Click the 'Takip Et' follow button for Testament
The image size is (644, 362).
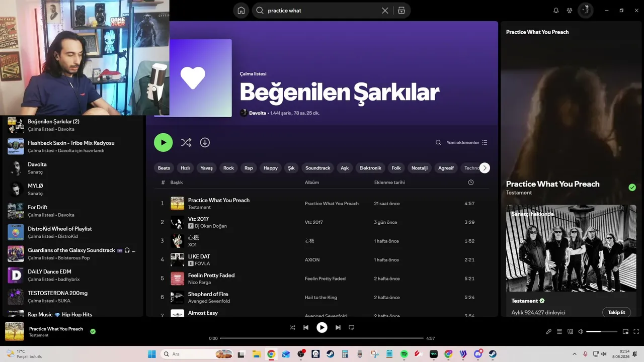point(616,312)
